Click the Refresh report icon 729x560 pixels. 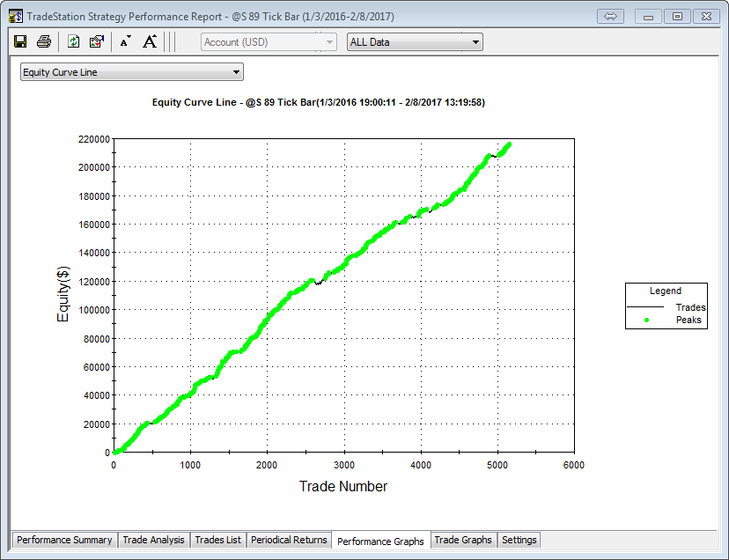(x=74, y=41)
